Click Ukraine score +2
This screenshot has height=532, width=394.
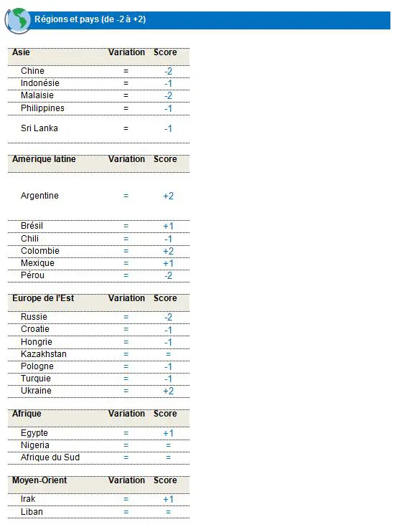[168, 391]
